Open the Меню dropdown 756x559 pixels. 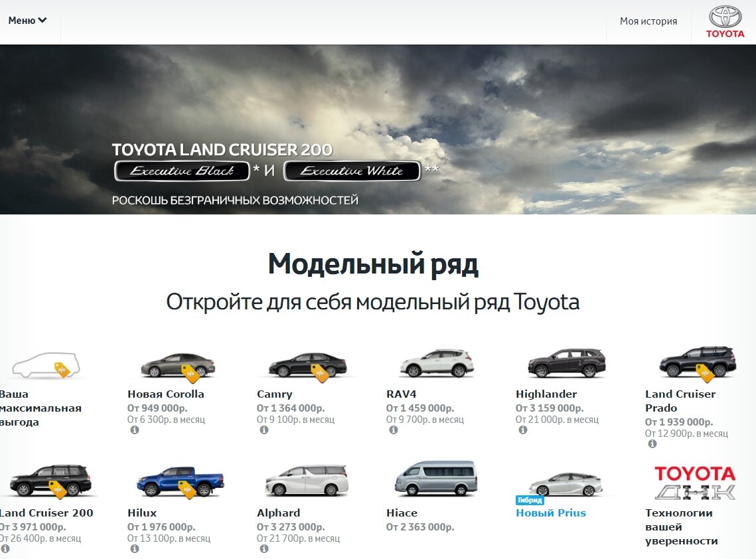point(27,21)
